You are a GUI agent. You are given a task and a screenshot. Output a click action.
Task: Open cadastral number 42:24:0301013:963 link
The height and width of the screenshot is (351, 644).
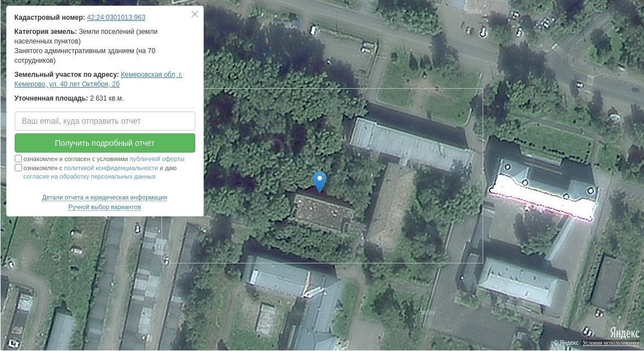(x=116, y=18)
